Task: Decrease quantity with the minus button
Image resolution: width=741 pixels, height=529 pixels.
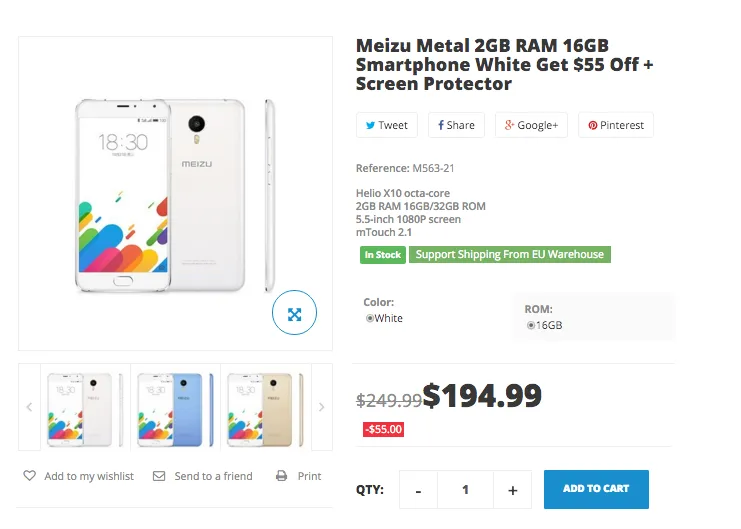Action: point(419,490)
